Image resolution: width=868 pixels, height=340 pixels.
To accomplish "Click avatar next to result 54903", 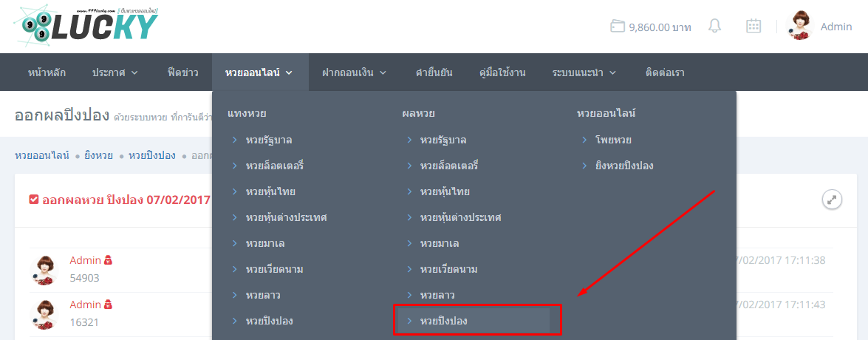I will coord(46,269).
